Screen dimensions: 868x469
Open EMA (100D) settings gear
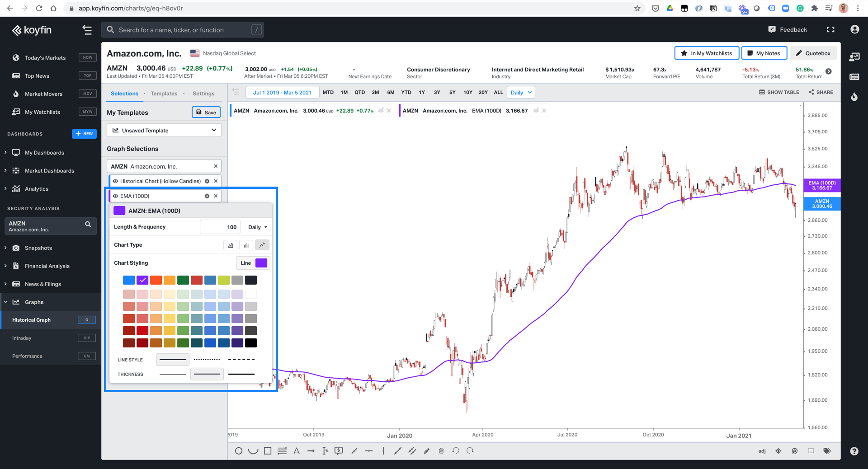[x=207, y=196]
